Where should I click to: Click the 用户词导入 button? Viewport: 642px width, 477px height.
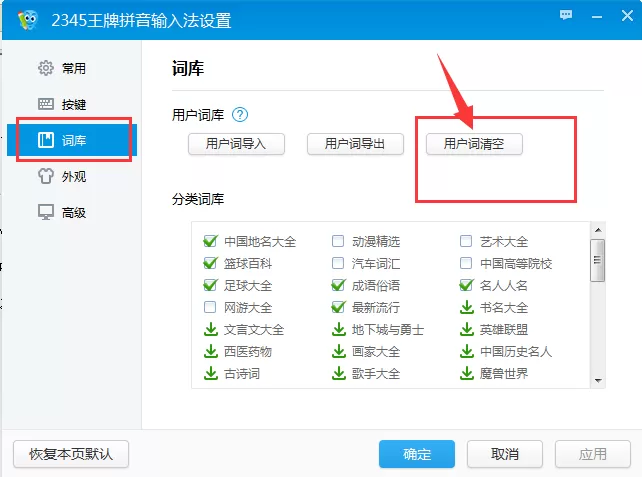tap(236, 144)
